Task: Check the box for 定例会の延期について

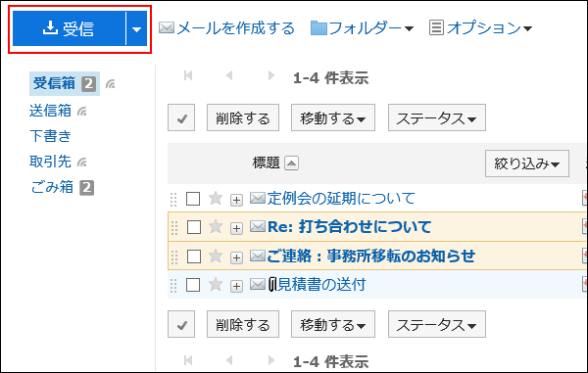Action: tap(193, 199)
